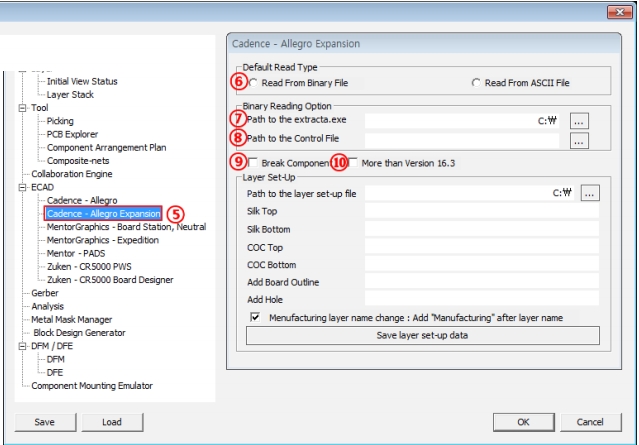
Task: Click the Save button at bottom left
Action: [x=45, y=422]
